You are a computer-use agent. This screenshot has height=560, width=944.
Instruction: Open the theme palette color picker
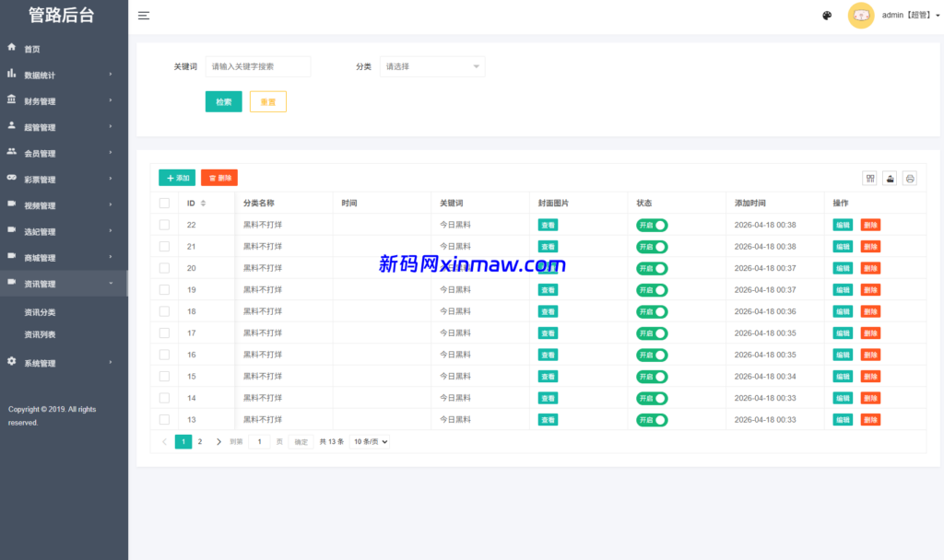[x=827, y=16]
